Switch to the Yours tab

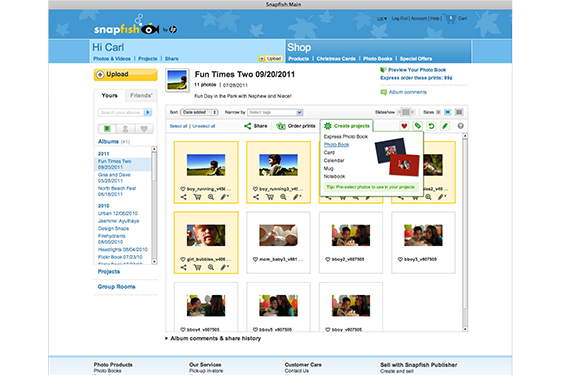point(110,96)
